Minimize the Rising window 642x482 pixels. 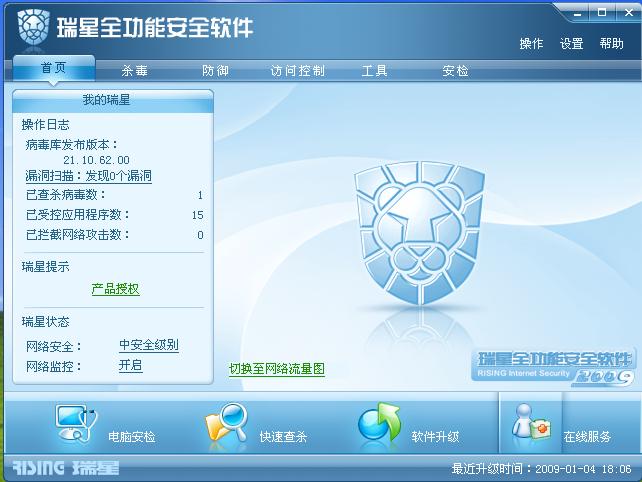click(577, 13)
